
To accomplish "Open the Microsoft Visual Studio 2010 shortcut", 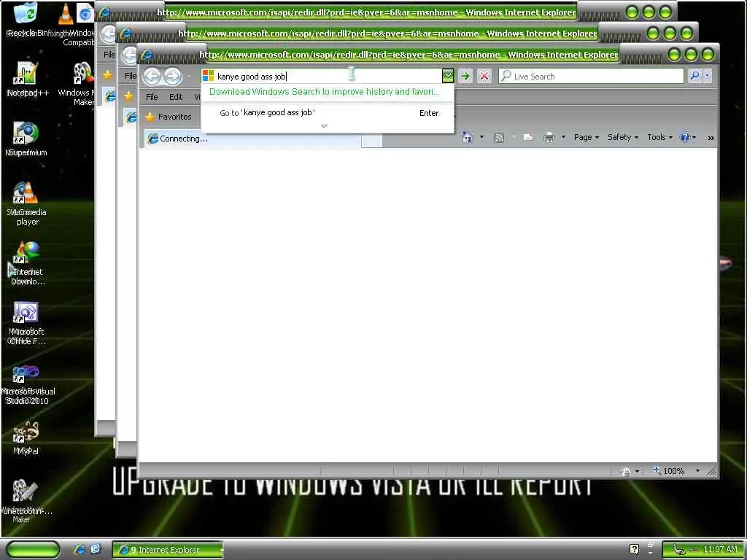I will (x=27, y=384).
